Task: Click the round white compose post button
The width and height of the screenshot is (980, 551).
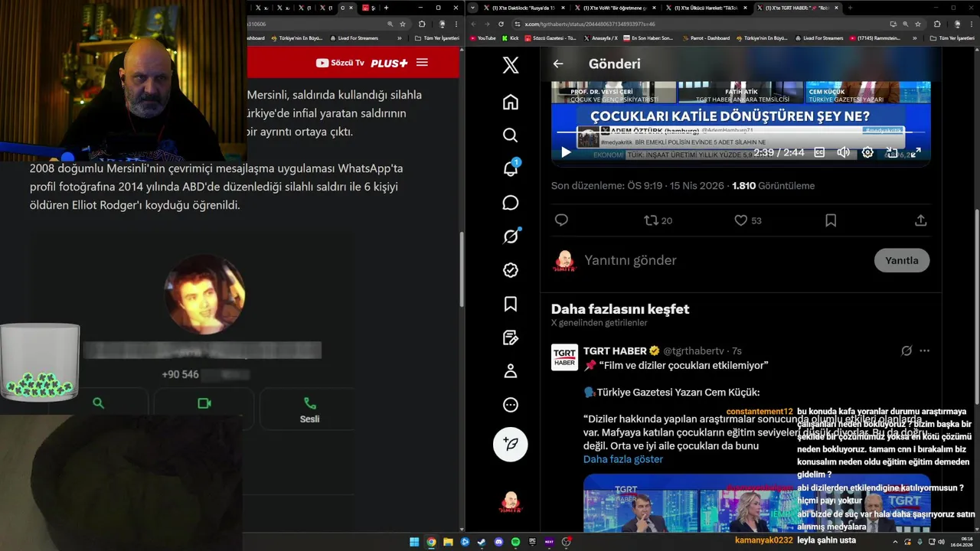Action: (511, 444)
